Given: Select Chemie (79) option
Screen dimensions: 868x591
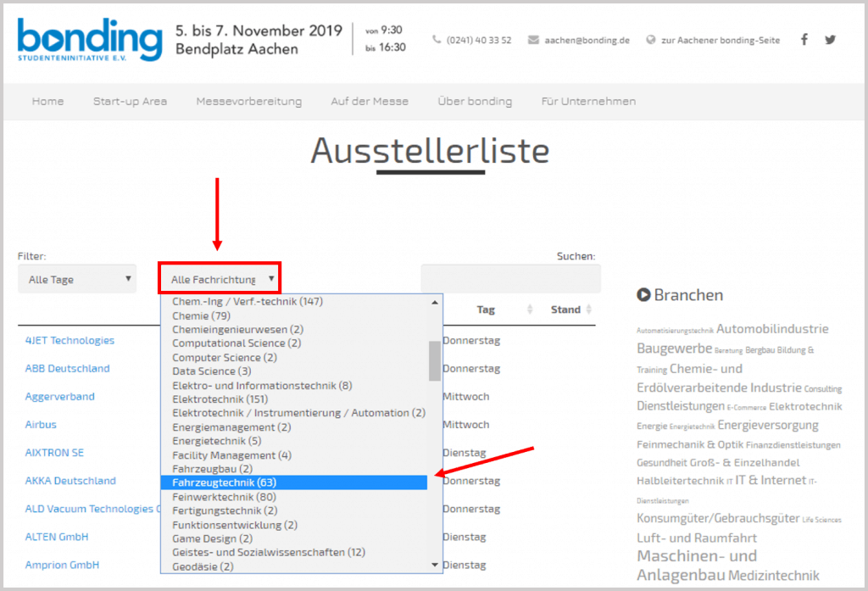Looking at the screenshot, I should pos(201,315).
